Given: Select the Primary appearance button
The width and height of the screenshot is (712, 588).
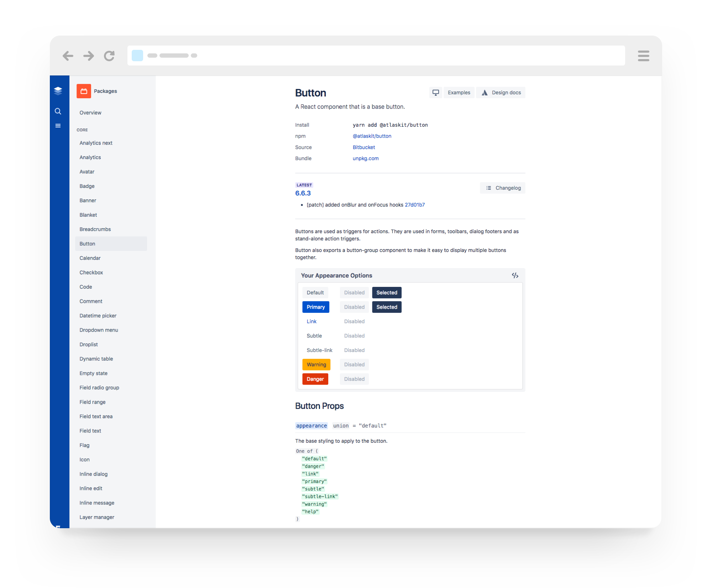Looking at the screenshot, I should coord(316,307).
